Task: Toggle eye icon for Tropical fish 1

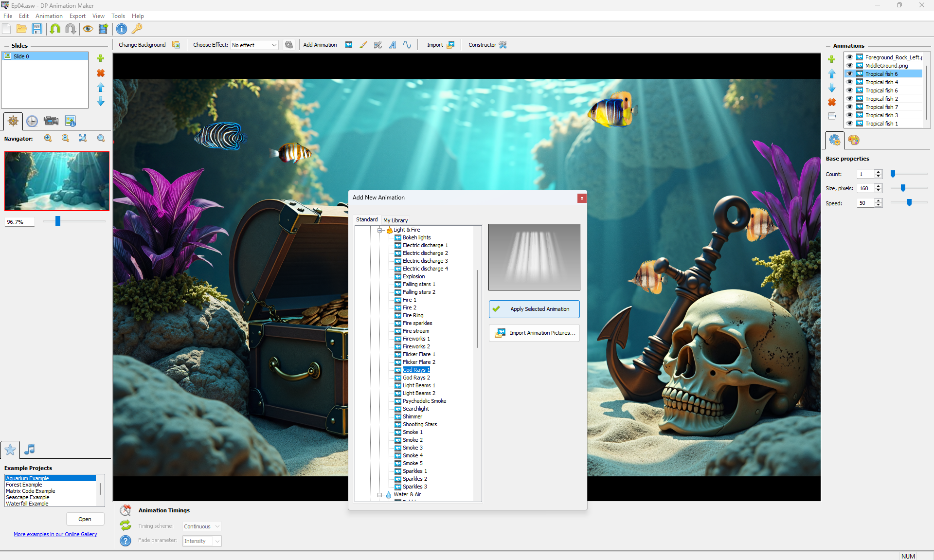Action: pos(850,124)
